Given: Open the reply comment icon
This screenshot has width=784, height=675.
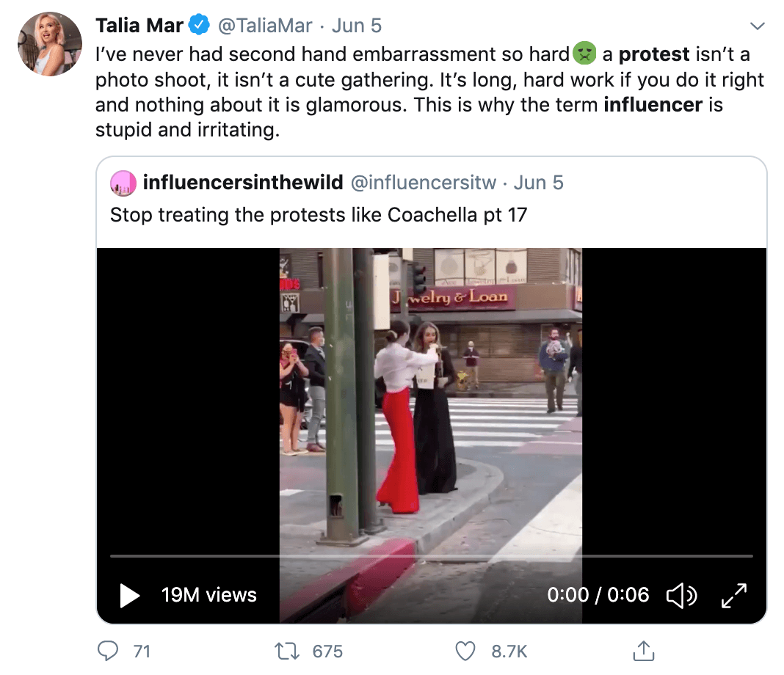Looking at the screenshot, I should pos(107,651).
